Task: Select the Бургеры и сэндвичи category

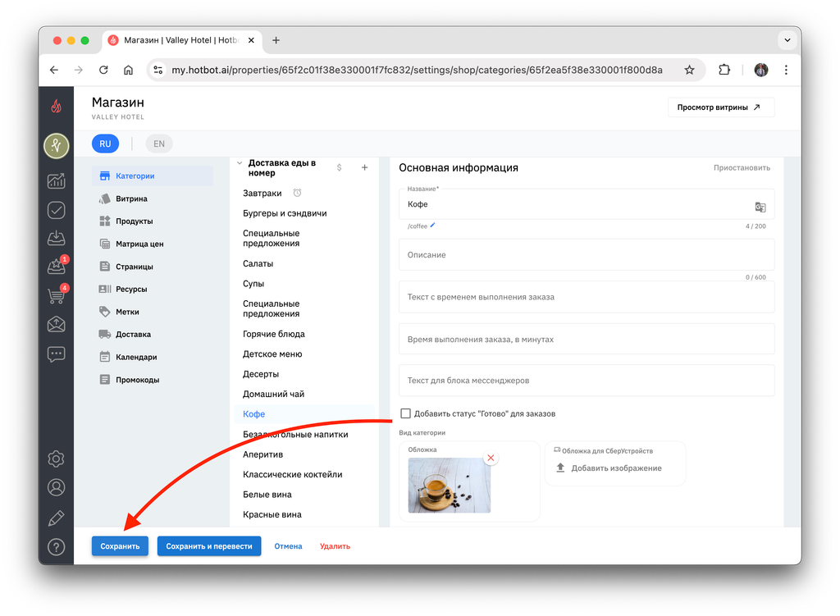Action: coord(285,213)
